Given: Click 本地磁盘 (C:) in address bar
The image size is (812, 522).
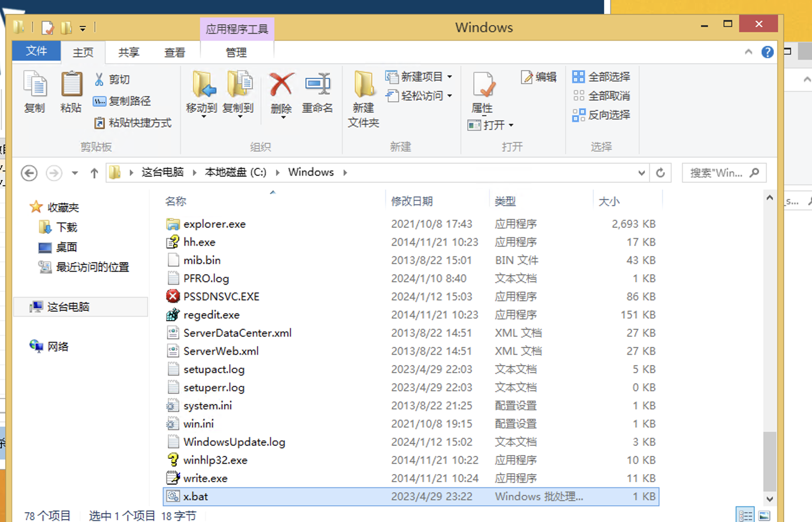Looking at the screenshot, I should pyautogui.click(x=235, y=172).
